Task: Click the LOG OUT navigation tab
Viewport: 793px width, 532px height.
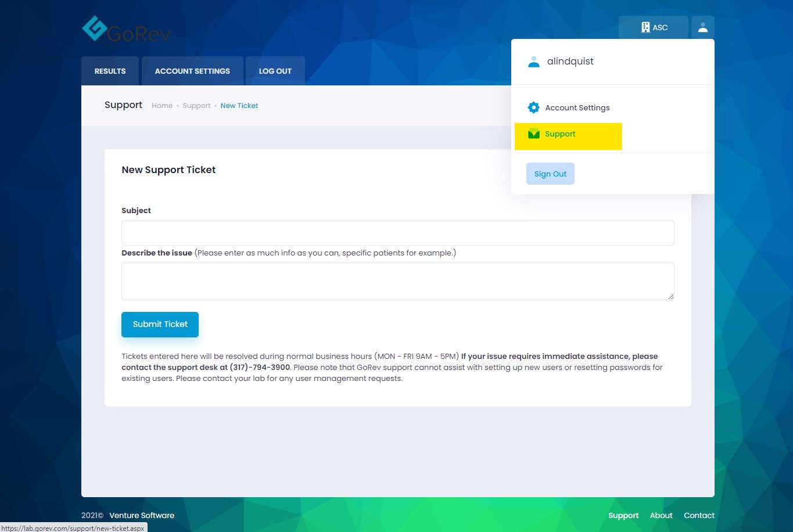Action: coord(275,71)
